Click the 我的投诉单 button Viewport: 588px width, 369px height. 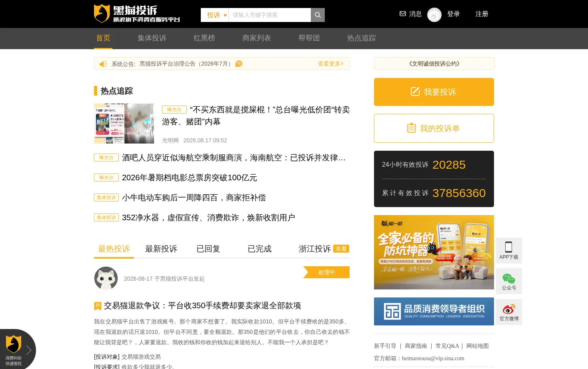coord(434,128)
